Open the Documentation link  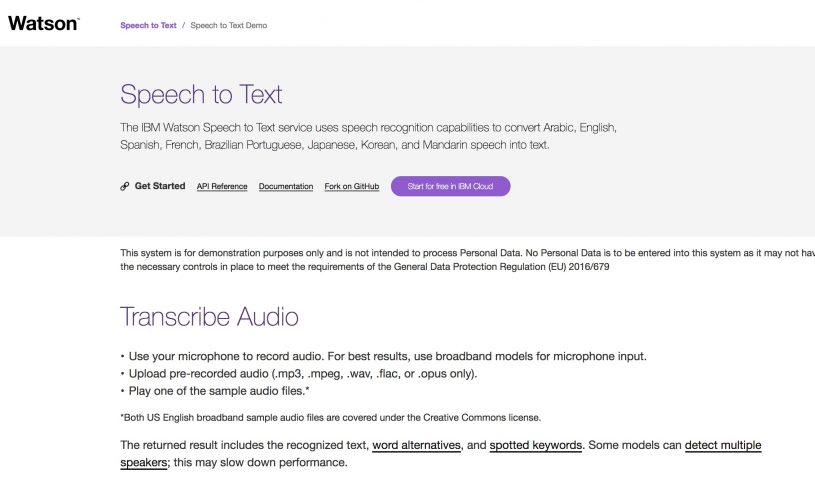pyautogui.click(x=286, y=186)
